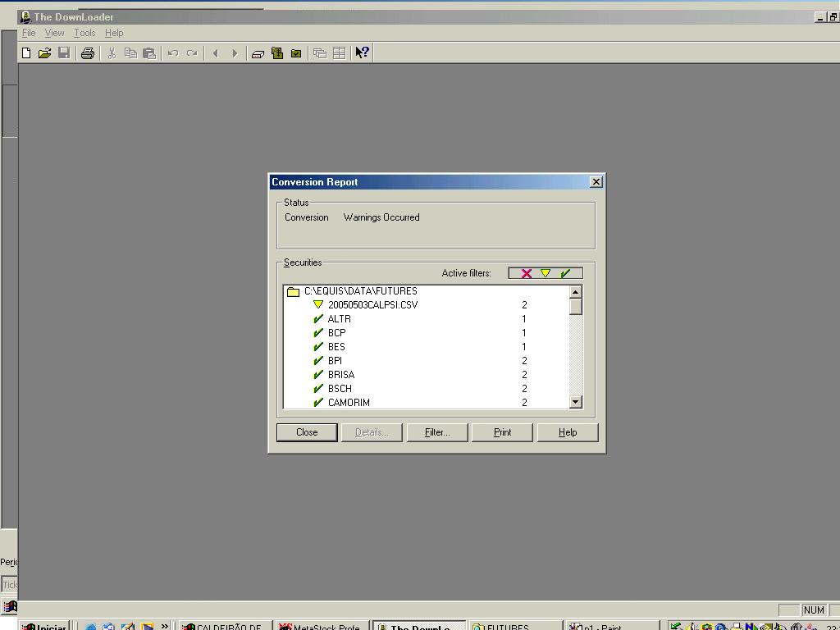Click the folder with checkmark toolbar icon
This screenshot has width=840, height=630.
click(296, 53)
